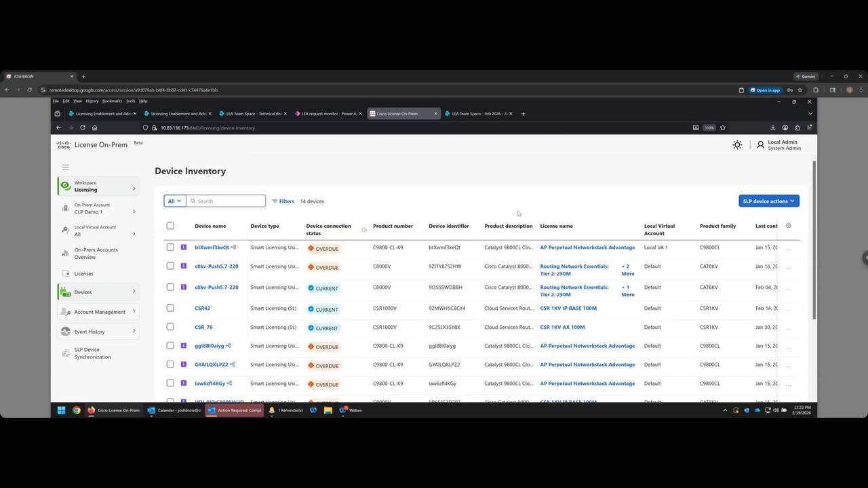Select the checkbox for the GYAILQKLPZ2 device
The width and height of the screenshot is (868, 488).
coord(170,365)
